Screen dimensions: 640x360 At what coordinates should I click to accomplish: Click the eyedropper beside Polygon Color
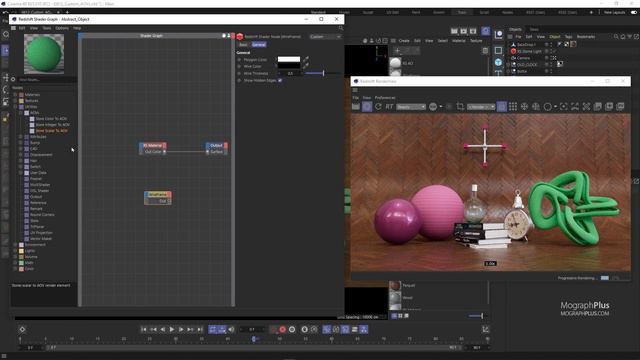coord(306,60)
